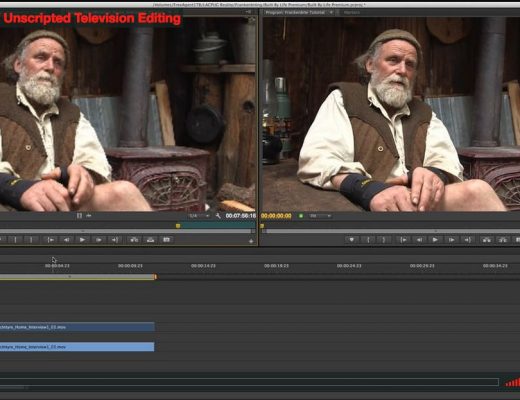
Task: Click the Program monitor video preview
Action: click(391, 113)
